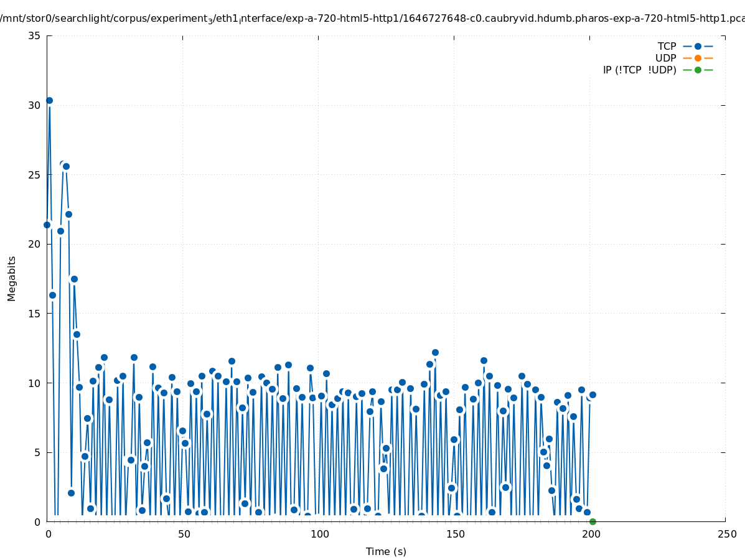Viewport: 745px width, 560px height.
Task: Click the 250 tick label on the x-axis
Action: 726,534
